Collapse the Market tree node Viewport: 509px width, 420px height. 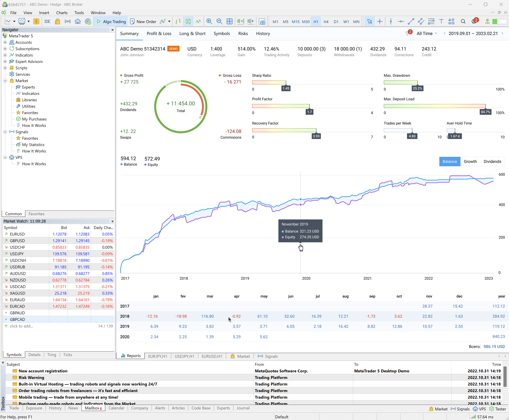point(5,81)
